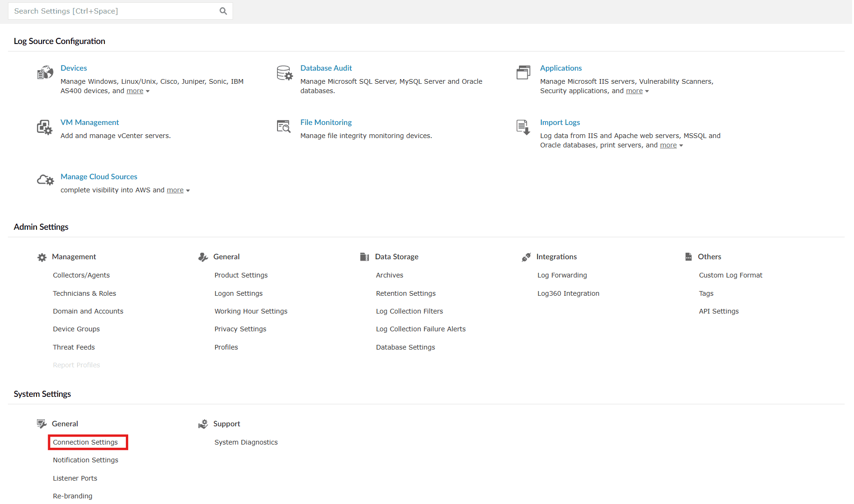The image size is (854, 504).
Task: Click the Search Settings input field
Action: [112, 11]
